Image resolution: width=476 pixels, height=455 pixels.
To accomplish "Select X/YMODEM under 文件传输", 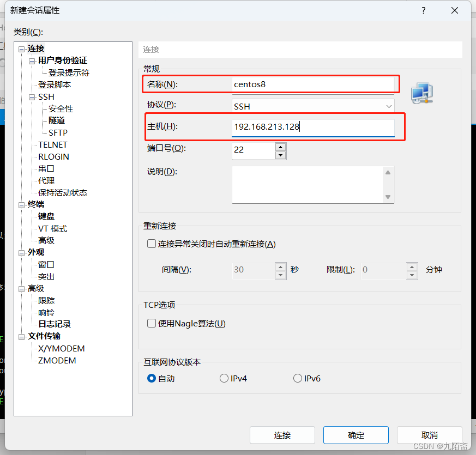I will (x=61, y=349).
